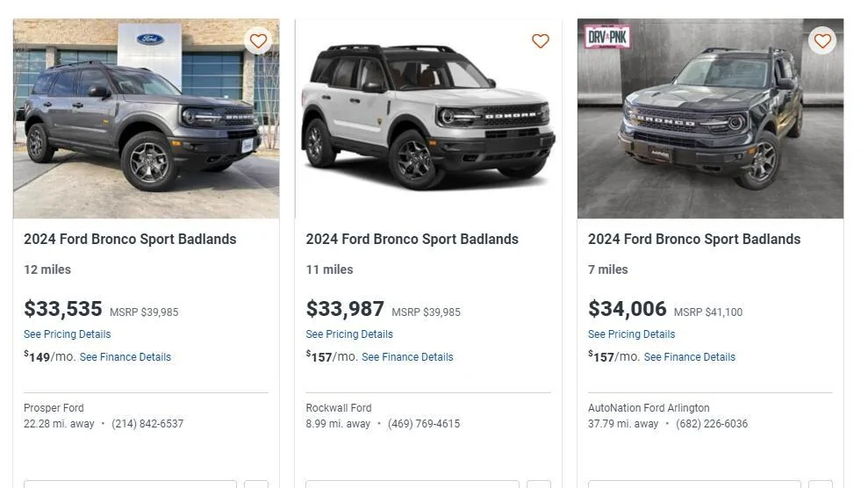See Pricing Details for the $33,535 Bronco
Viewport: 868px width, 488px height.
(68, 334)
